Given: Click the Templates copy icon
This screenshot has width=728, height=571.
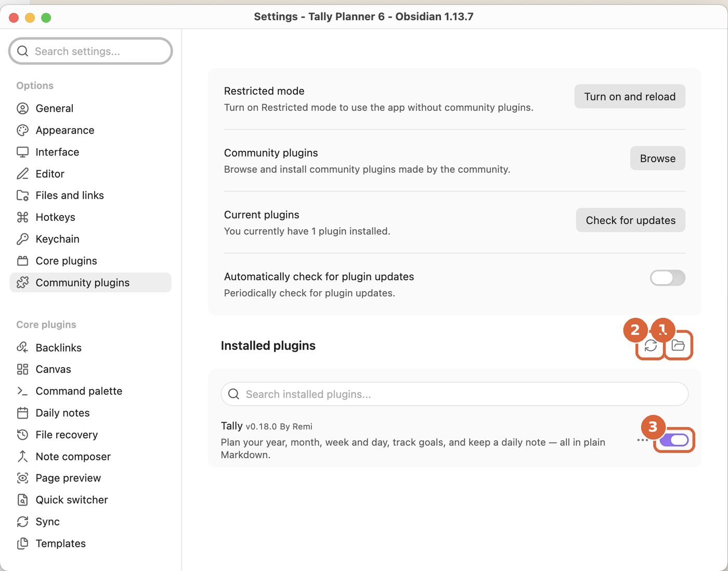Looking at the screenshot, I should (22, 543).
